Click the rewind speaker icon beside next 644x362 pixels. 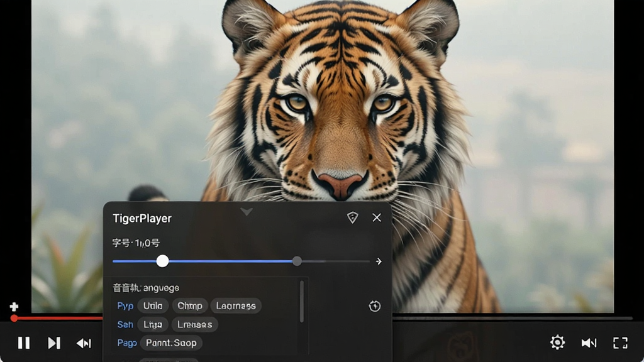click(84, 343)
